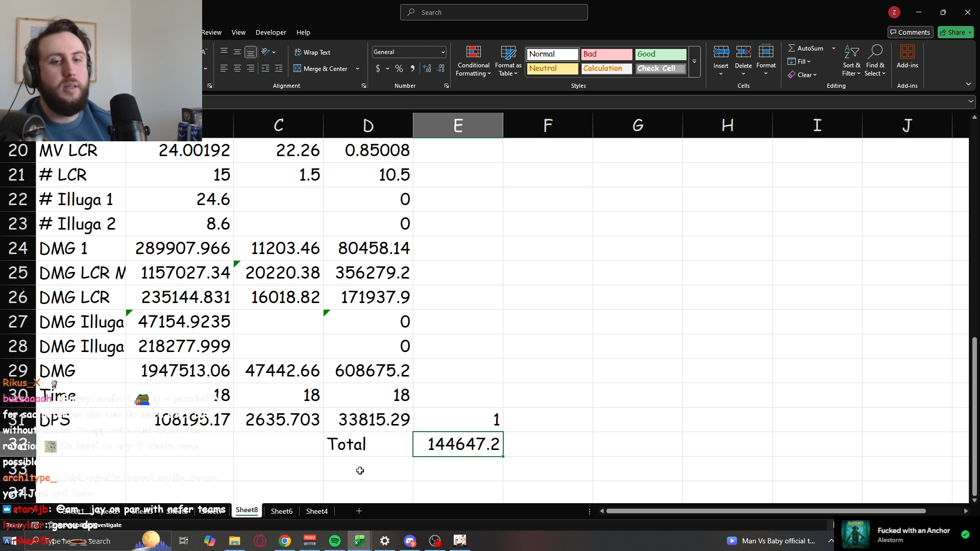980x551 pixels.
Task: Click the increase indent icon
Action: [279, 68]
